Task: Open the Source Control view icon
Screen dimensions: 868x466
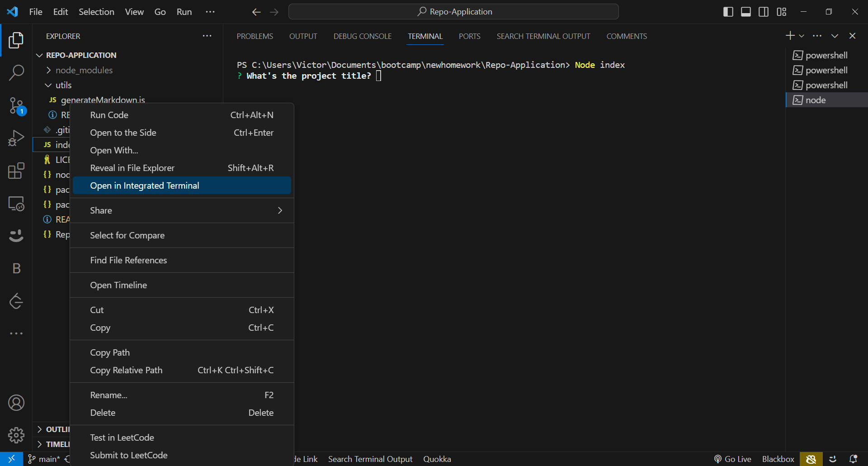Action: coord(16,106)
